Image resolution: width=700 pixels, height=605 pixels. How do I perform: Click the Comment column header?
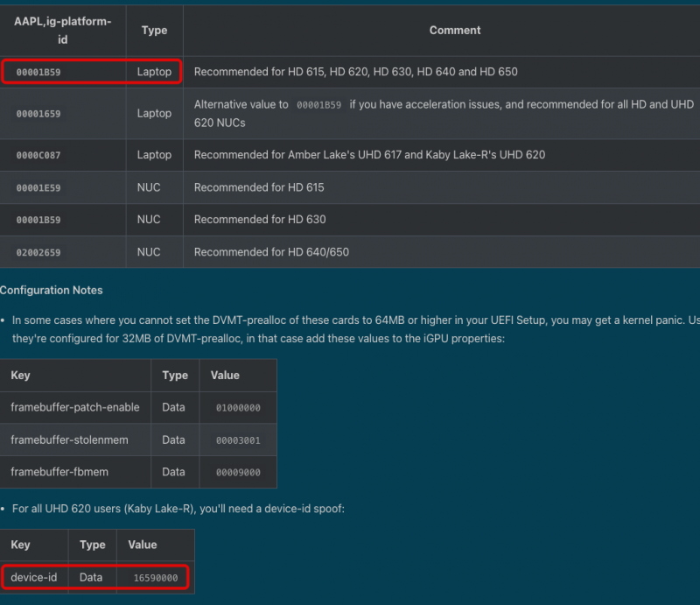click(x=454, y=31)
